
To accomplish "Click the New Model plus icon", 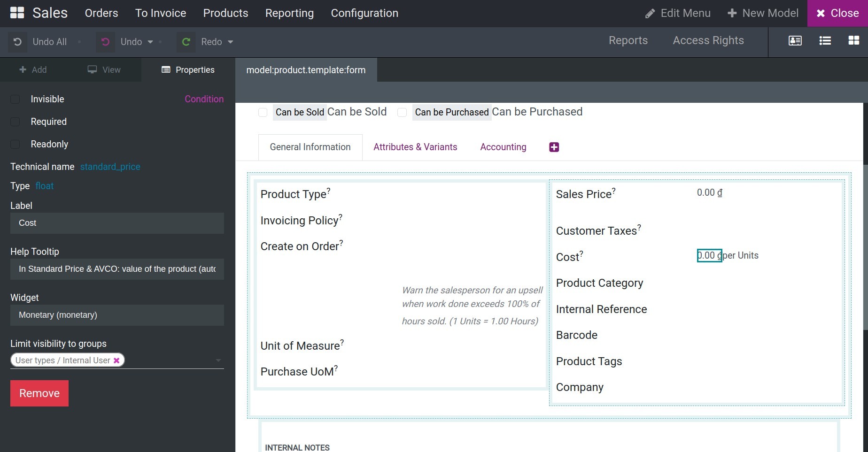I will (x=732, y=13).
